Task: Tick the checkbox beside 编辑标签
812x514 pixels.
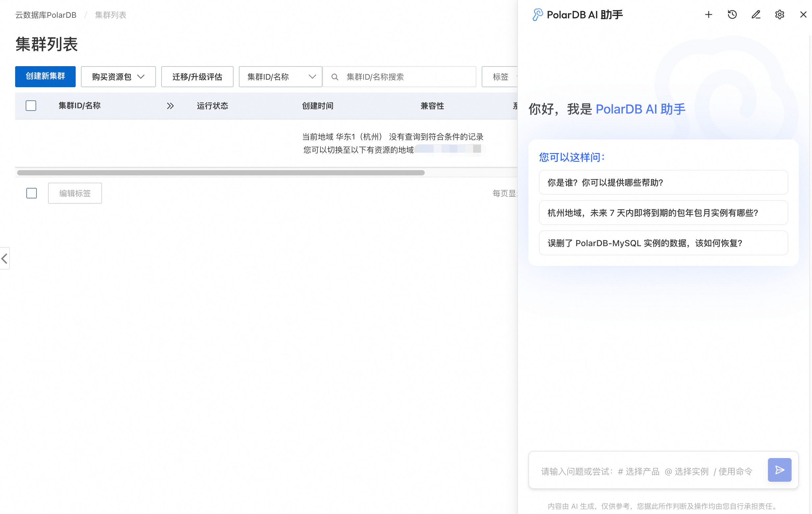Action: [x=32, y=193]
